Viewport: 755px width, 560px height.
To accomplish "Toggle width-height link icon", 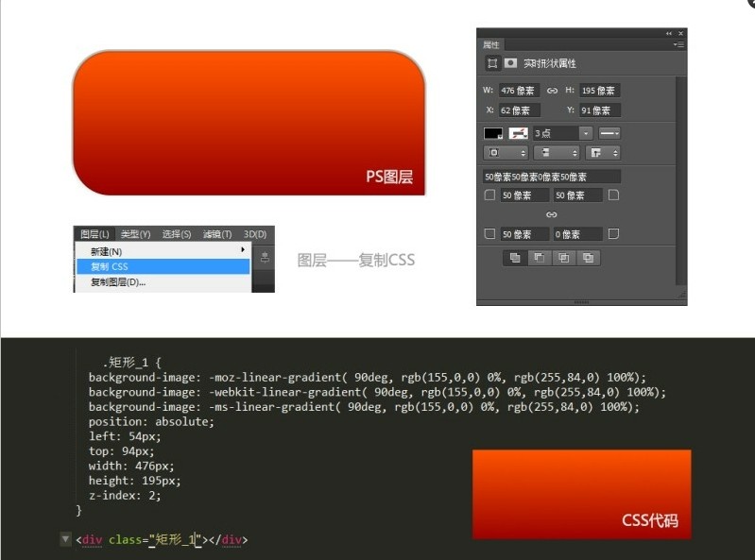I will click(x=552, y=91).
